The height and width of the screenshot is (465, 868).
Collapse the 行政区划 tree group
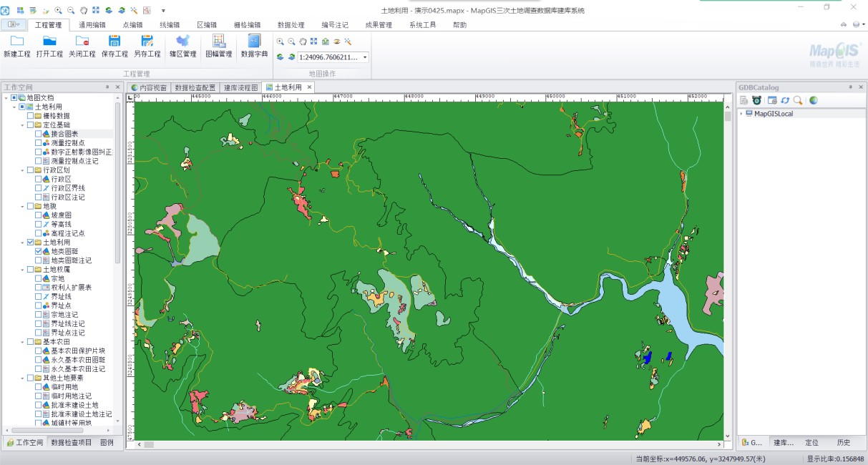click(x=23, y=170)
